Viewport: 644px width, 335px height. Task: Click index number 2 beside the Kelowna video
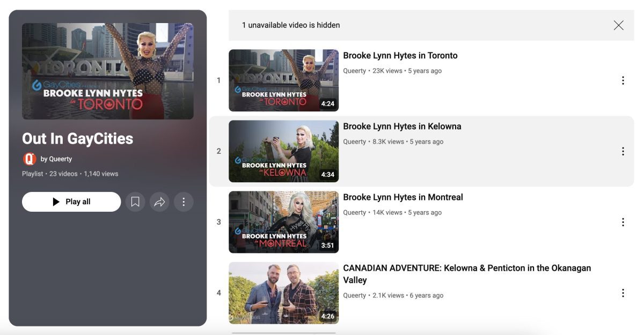[218, 151]
